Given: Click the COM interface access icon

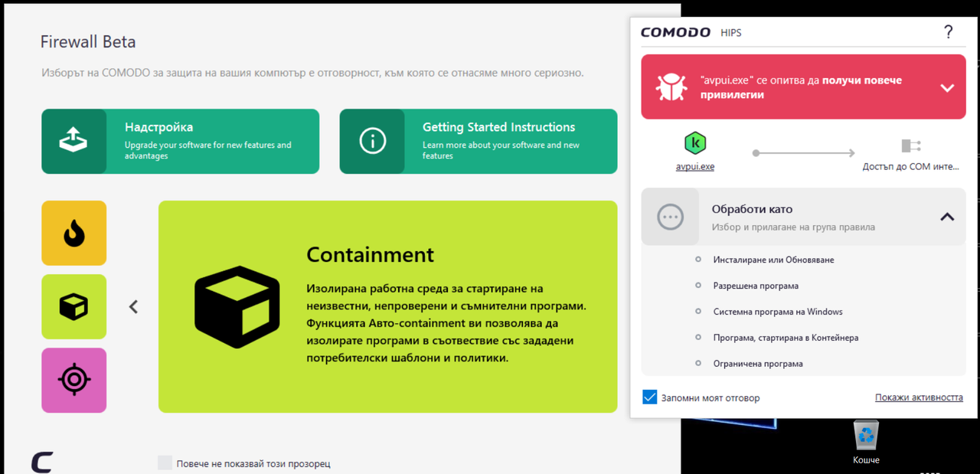Looking at the screenshot, I should tap(911, 145).
